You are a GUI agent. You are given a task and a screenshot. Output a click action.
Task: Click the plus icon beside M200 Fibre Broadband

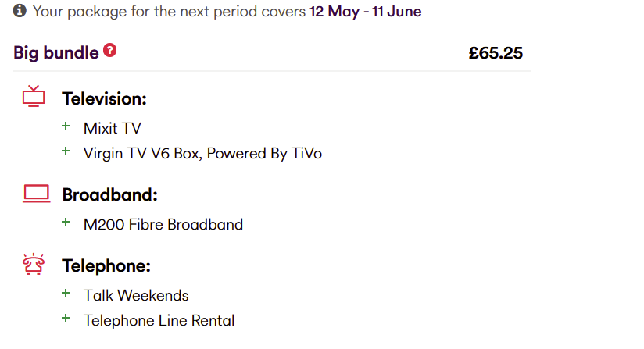click(66, 223)
